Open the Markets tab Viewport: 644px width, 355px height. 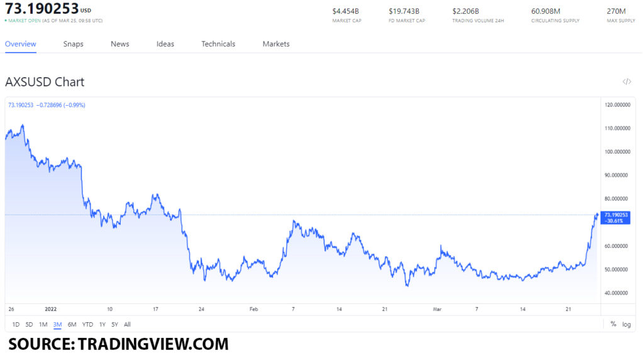276,44
